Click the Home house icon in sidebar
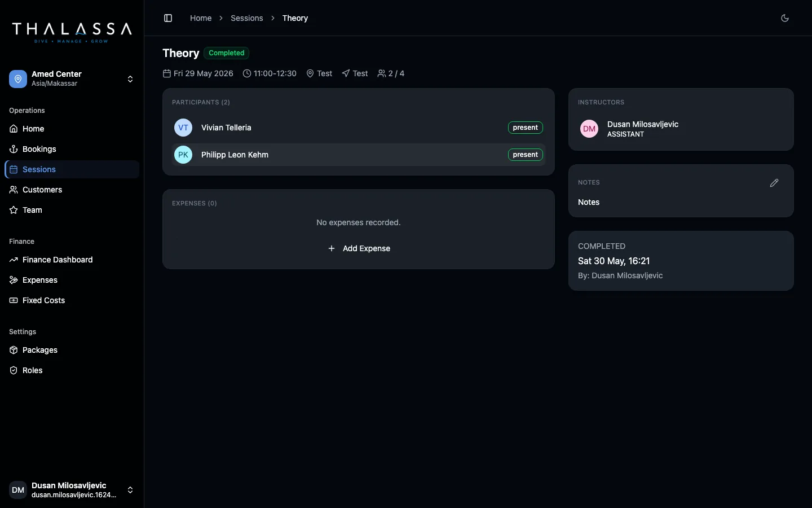Viewport: 812px width, 508px height. point(14,129)
